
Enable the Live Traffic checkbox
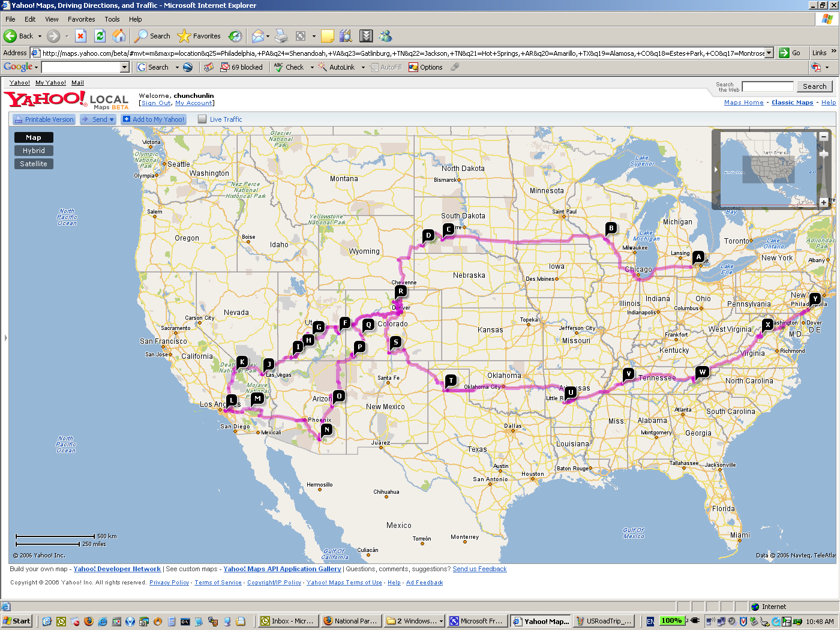point(202,119)
